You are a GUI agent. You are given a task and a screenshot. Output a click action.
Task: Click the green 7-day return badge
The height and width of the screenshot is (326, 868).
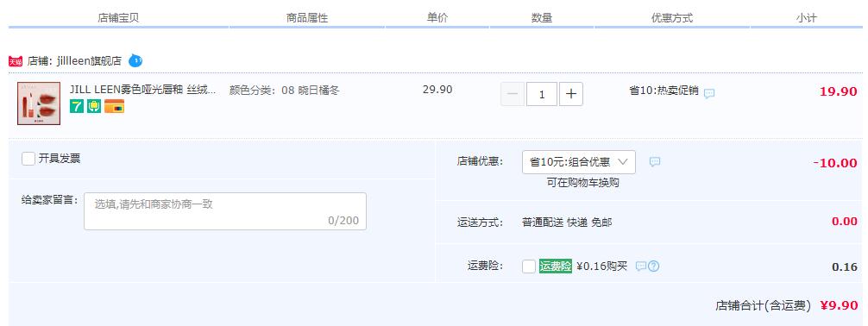(77, 106)
